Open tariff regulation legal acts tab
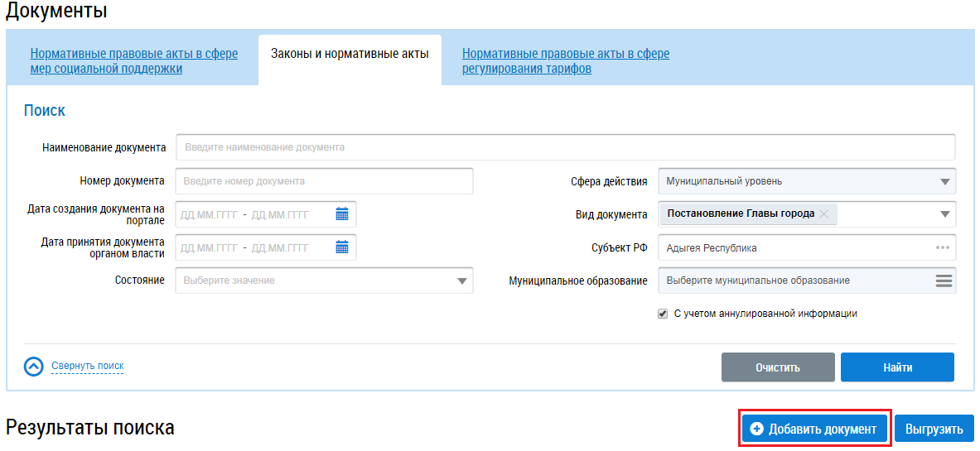 point(566,61)
